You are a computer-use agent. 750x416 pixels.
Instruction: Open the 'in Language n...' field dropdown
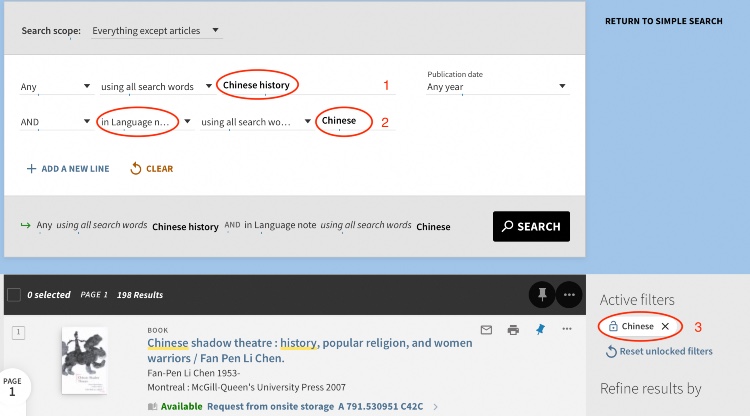[145, 122]
